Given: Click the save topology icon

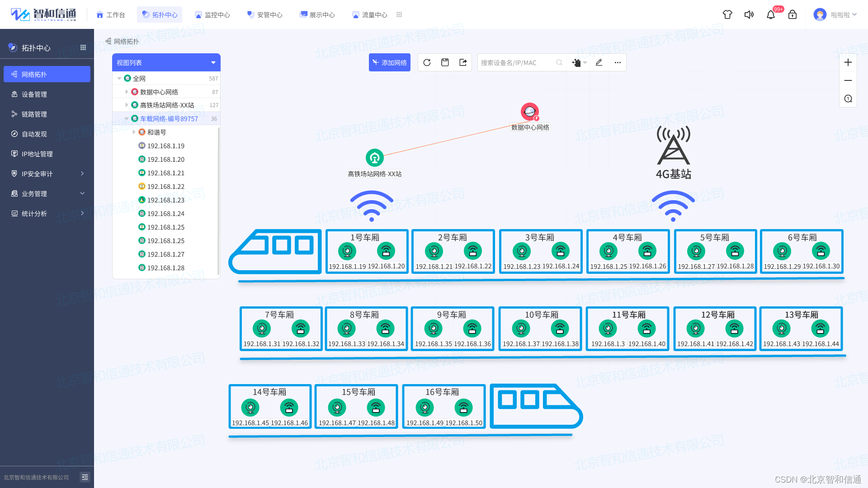Looking at the screenshot, I should coord(445,63).
